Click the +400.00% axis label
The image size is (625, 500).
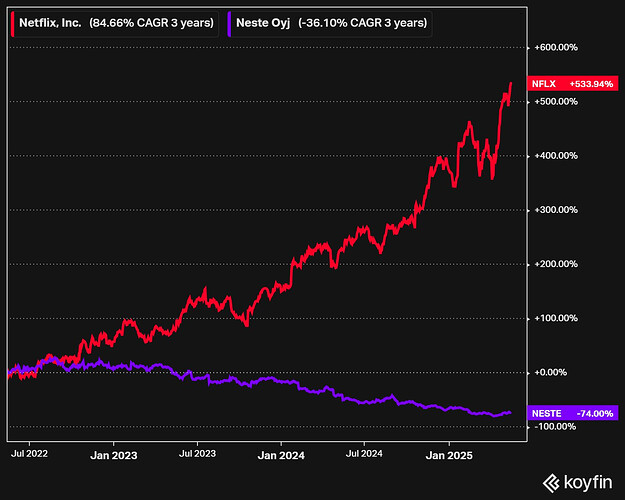pyautogui.click(x=556, y=156)
